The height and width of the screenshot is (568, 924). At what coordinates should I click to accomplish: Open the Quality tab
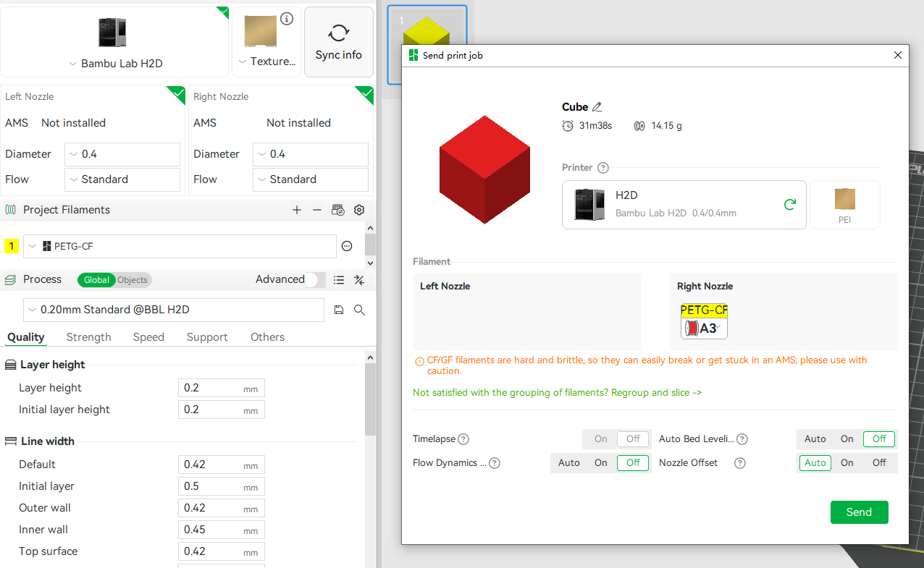pyautogui.click(x=26, y=337)
